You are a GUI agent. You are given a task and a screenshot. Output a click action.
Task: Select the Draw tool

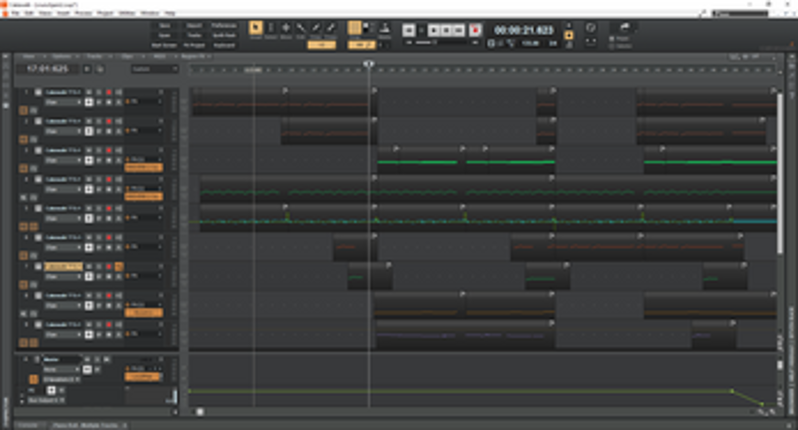coord(316,28)
